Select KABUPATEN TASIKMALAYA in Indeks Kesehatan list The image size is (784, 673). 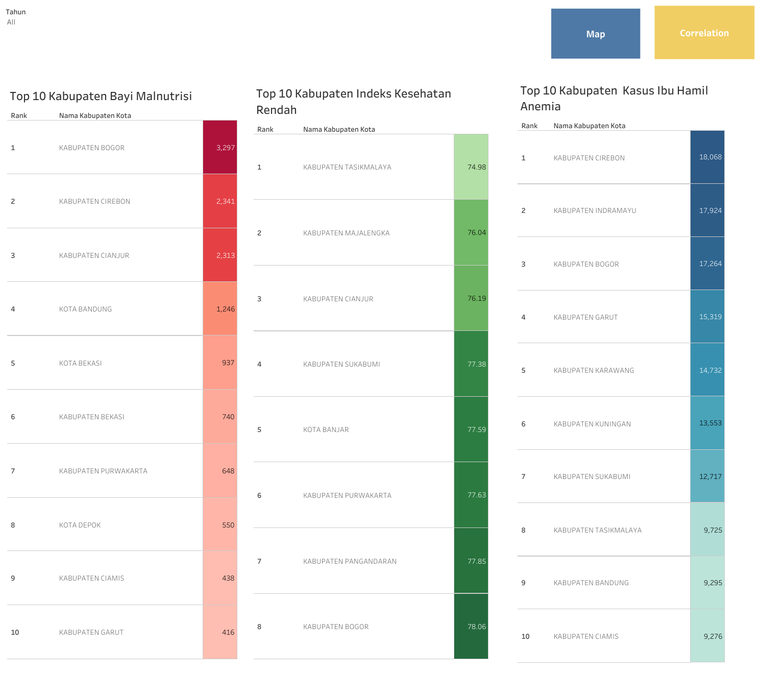[347, 166]
